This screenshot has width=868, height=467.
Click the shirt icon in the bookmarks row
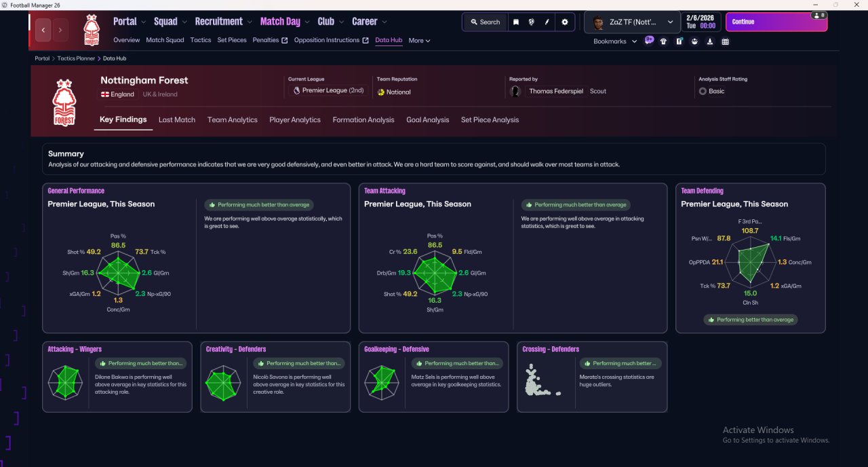click(x=663, y=41)
